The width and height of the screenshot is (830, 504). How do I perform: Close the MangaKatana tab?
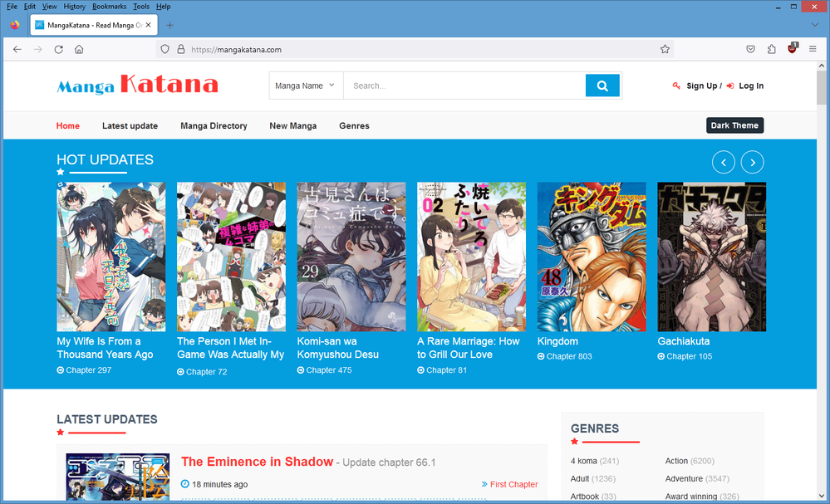149,25
